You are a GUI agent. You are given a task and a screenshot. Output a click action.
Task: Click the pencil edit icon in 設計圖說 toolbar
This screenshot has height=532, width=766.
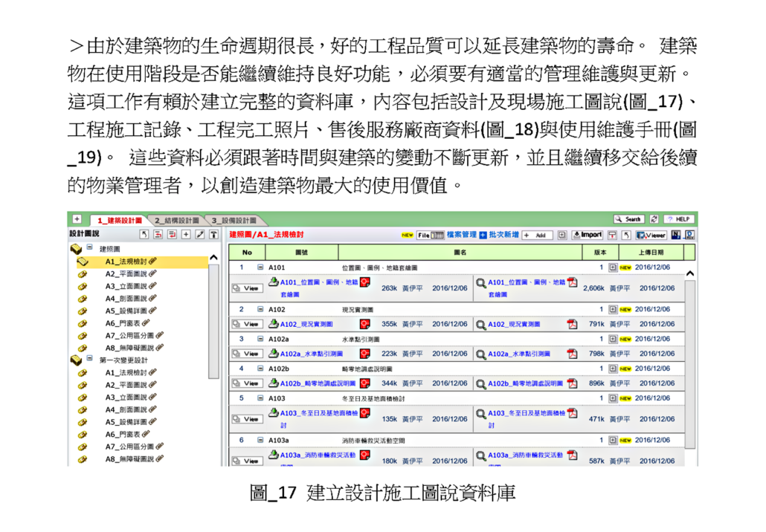click(200, 235)
